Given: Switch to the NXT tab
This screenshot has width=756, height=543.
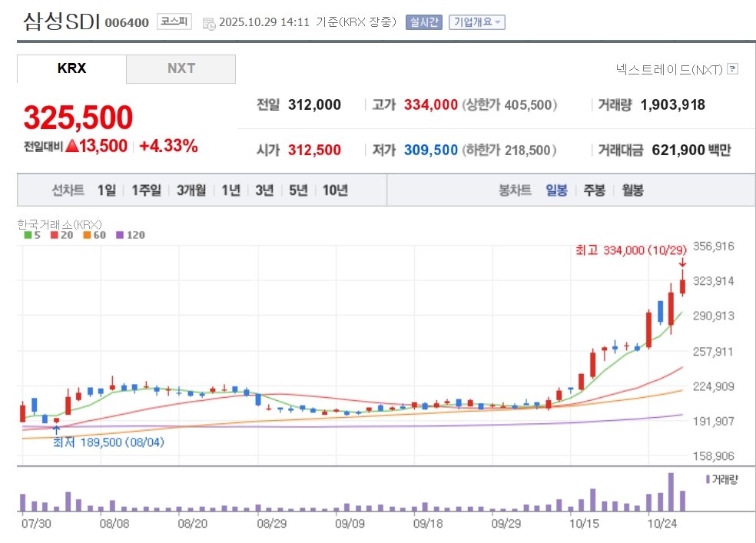Looking at the screenshot, I should pyautogui.click(x=181, y=68).
